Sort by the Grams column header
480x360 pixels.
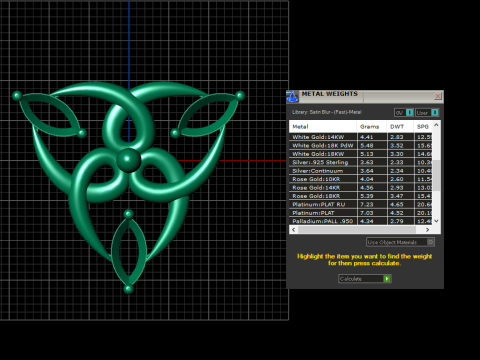(372, 127)
